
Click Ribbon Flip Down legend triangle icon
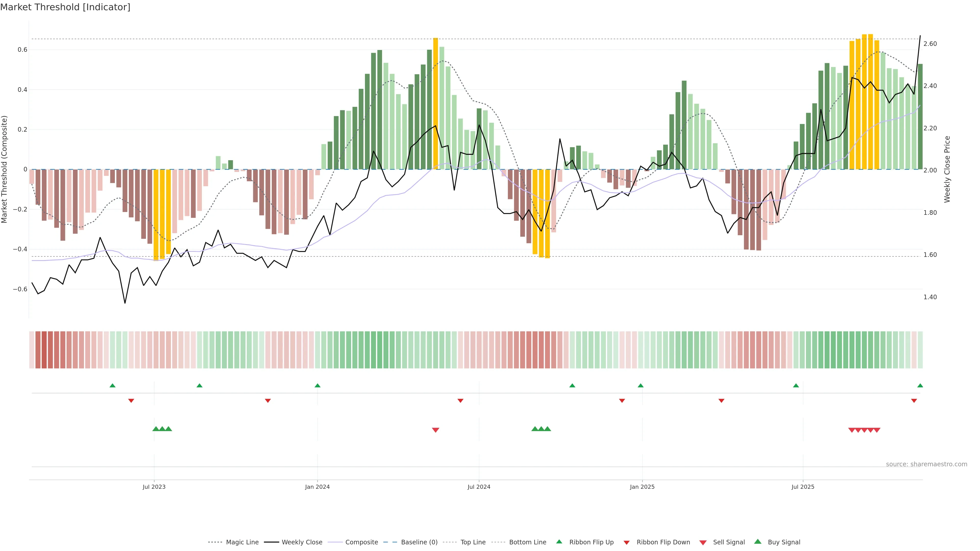[x=627, y=543]
